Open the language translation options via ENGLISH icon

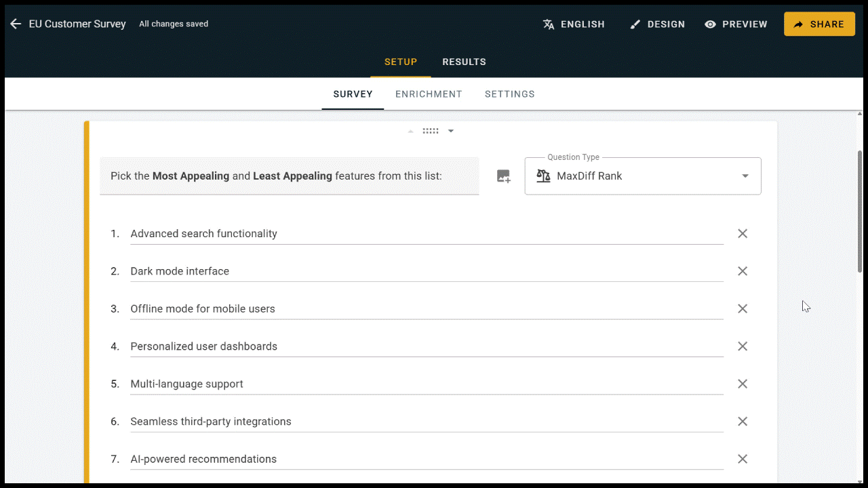(548, 24)
